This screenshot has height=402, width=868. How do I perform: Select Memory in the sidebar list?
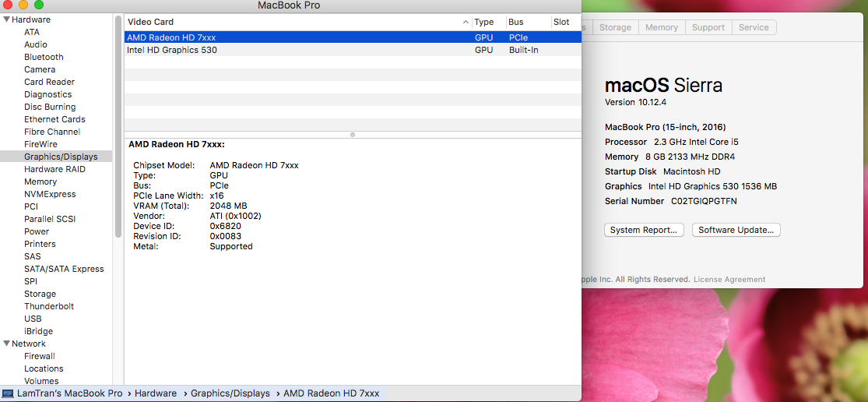click(x=40, y=182)
